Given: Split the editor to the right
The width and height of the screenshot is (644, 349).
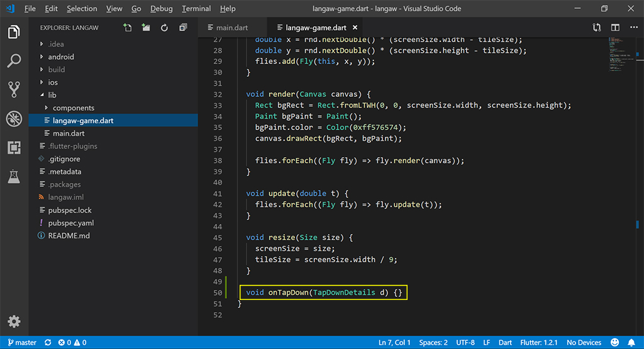Looking at the screenshot, I should 615,28.
